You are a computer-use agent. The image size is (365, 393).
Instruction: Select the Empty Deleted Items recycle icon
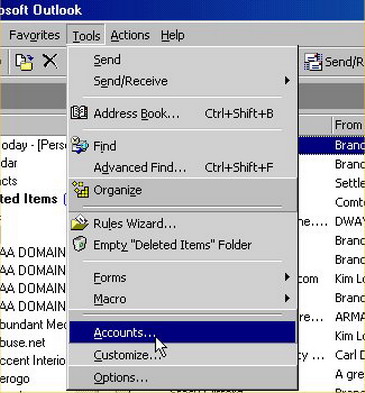point(80,244)
